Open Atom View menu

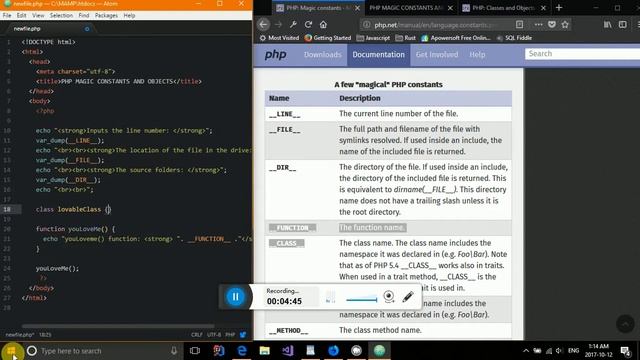(x=38, y=16)
